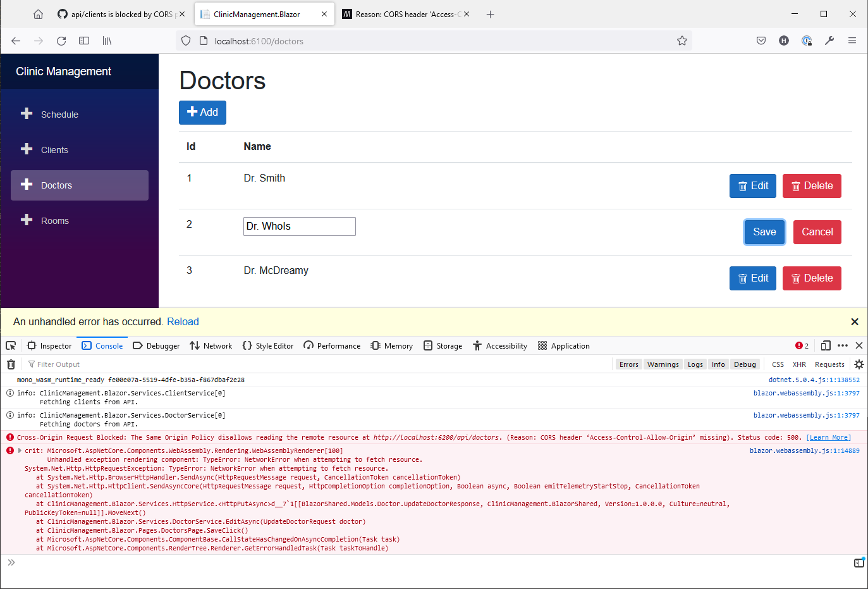Bookmark this page with the star icon
The width and height of the screenshot is (868, 589).
[x=682, y=40]
